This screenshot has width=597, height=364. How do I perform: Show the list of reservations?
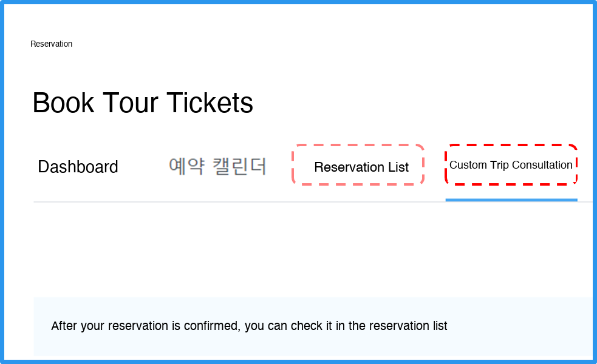point(361,167)
